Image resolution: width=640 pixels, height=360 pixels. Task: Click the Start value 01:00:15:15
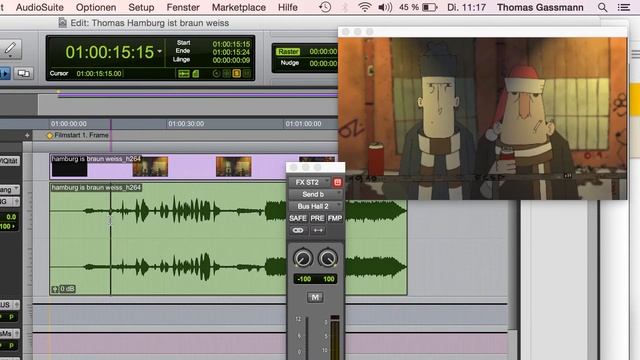[231, 44]
